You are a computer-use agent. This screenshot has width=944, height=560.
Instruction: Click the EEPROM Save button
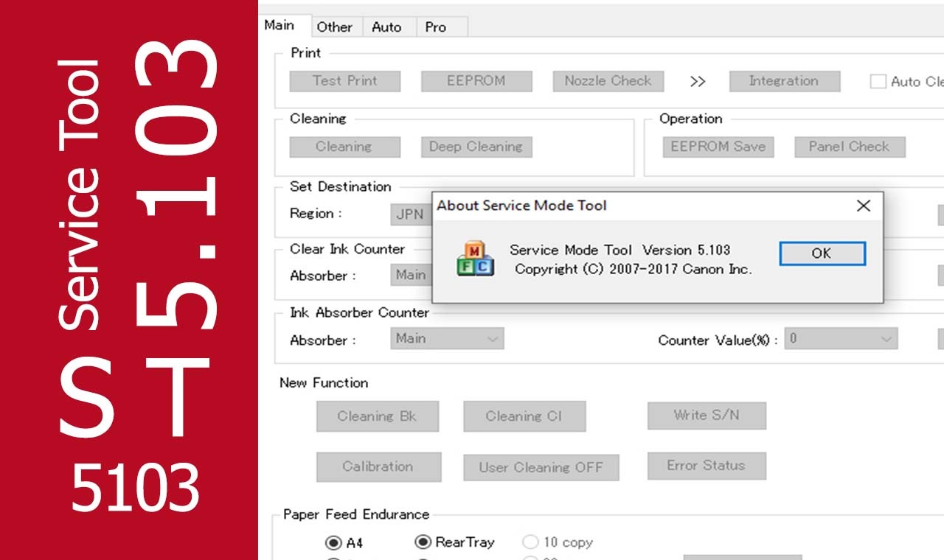pyautogui.click(x=718, y=147)
